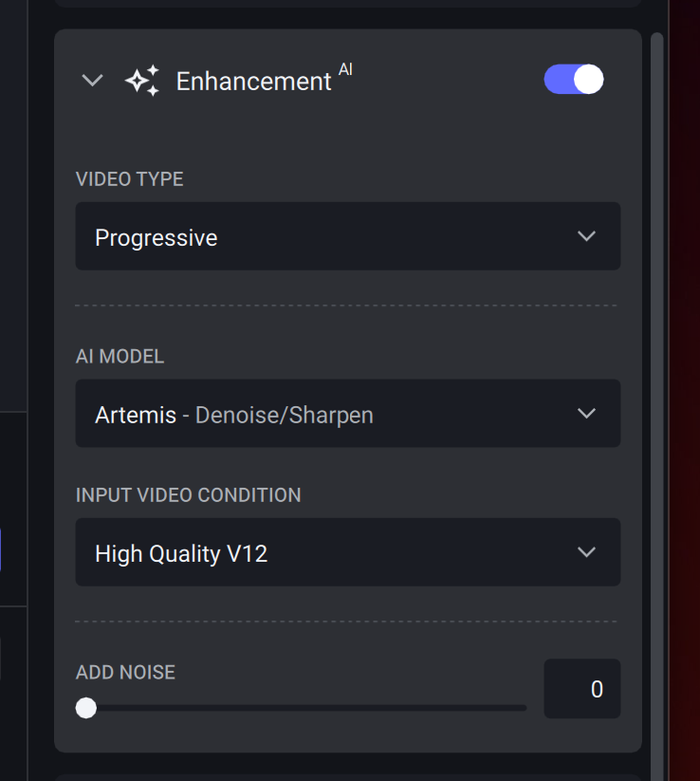Click the arrow icon in High Quality V12 field

tap(586, 552)
